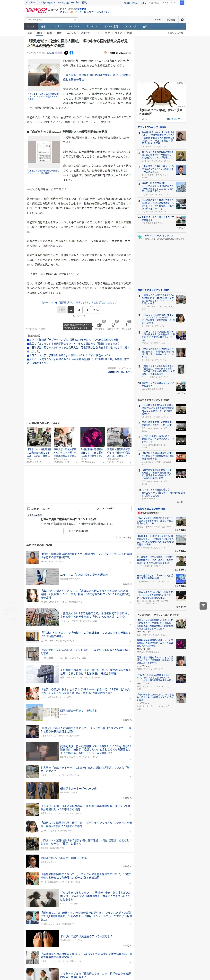The image size is (210, 980).
Task: Open the オリジナル navigation tab
Action: coord(92,27)
